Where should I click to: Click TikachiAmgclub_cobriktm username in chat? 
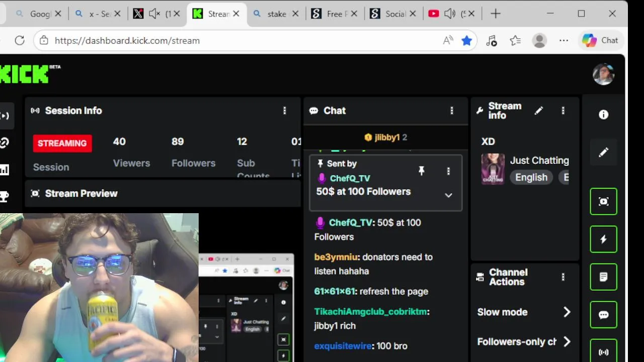coord(370,312)
